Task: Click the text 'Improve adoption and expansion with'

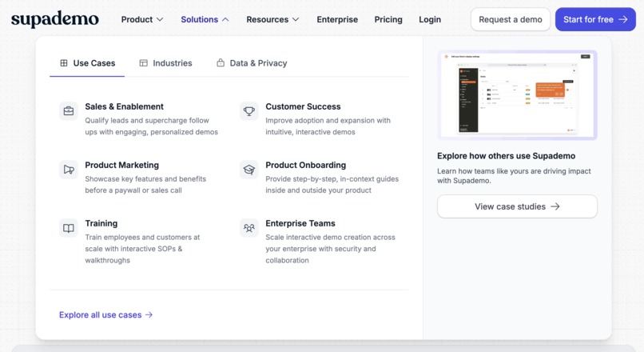Action: coord(328,121)
